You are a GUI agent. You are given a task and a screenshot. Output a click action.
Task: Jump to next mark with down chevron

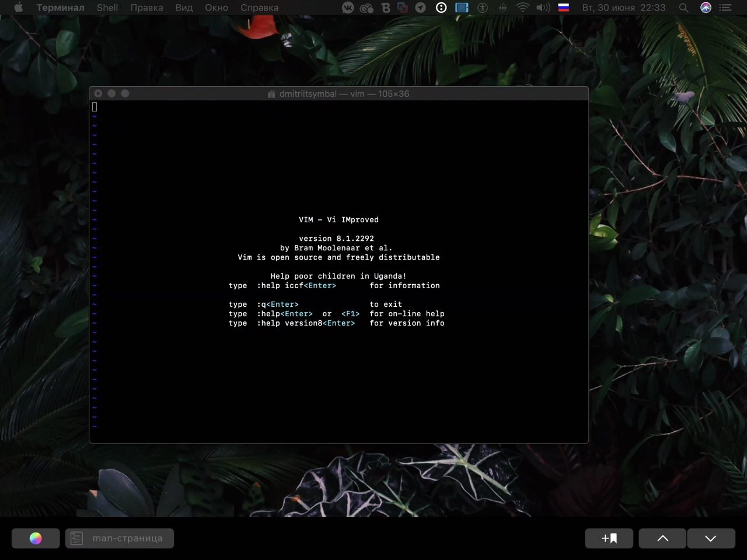[711, 538]
